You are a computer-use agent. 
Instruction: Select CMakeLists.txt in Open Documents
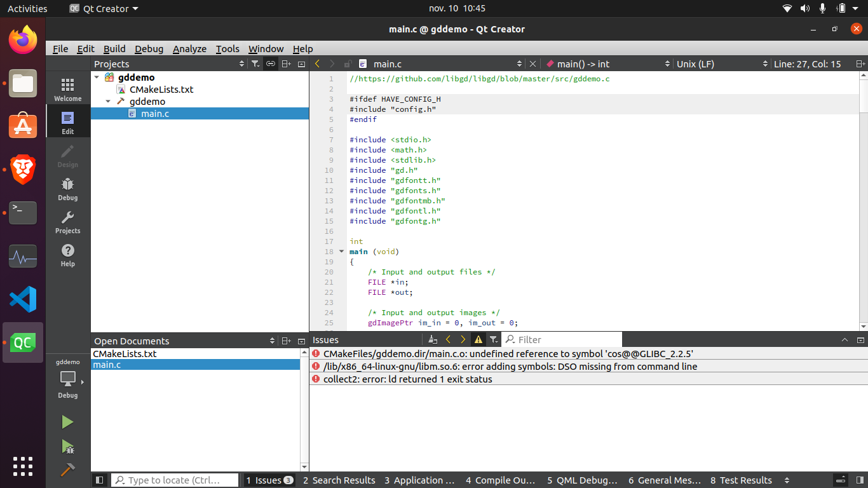tap(195, 353)
